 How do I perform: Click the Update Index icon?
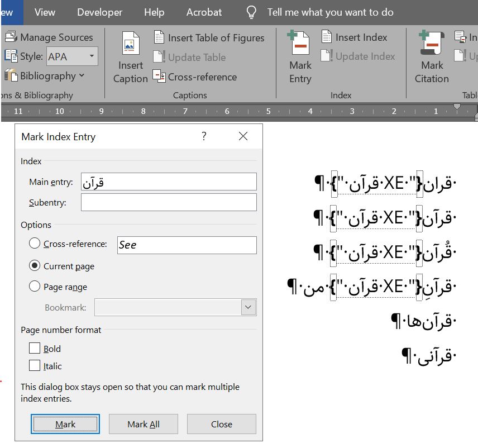click(327, 56)
